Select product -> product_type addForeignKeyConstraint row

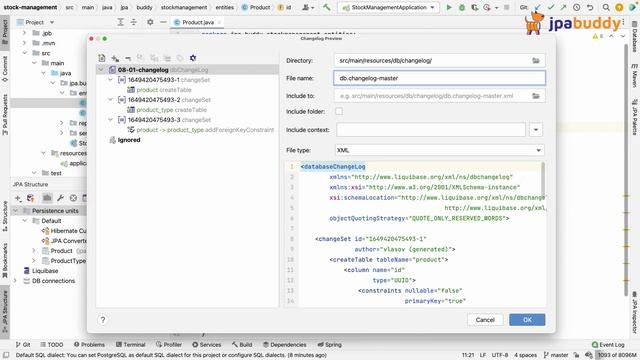click(x=200, y=130)
